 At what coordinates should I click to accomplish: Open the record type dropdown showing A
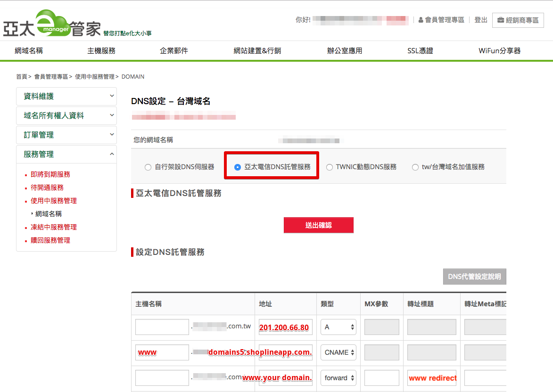pyautogui.click(x=338, y=327)
